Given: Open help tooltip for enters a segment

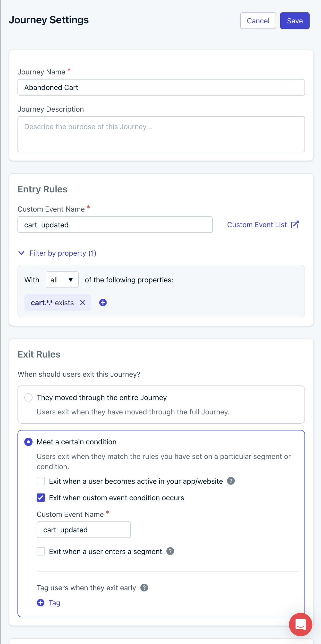Looking at the screenshot, I should 170,551.
